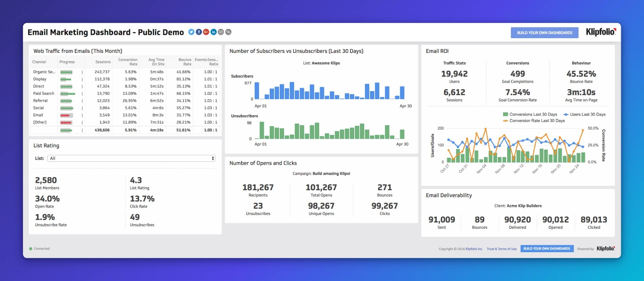Click the email share icon
This screenshot has height=281, width=644.
(x=221, y=32)
